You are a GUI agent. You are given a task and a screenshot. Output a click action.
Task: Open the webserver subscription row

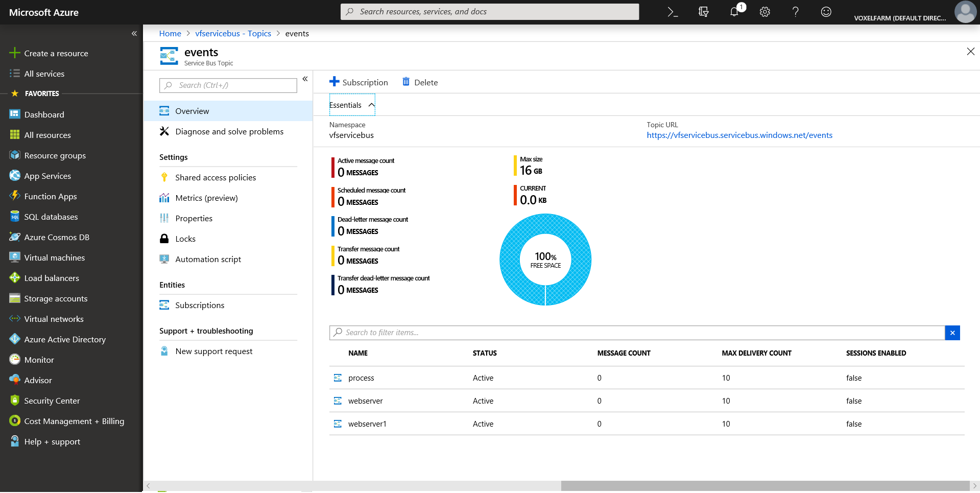pyautogui.click(x=647, y=401)
